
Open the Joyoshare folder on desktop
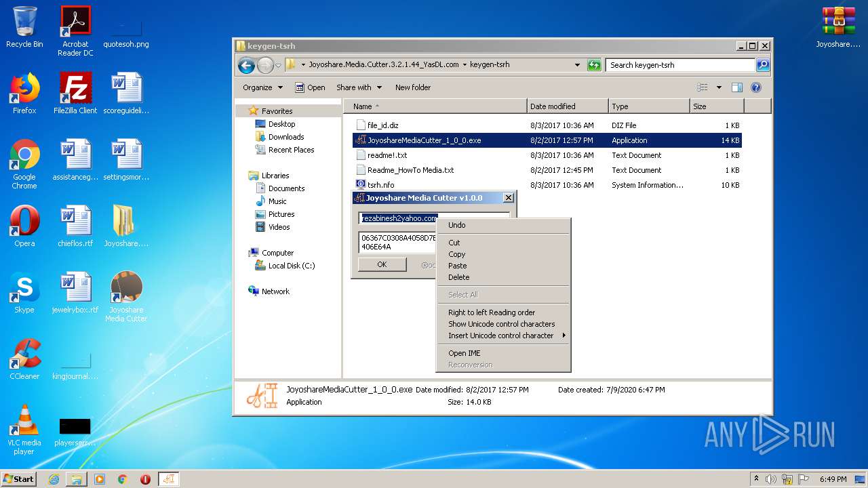126,226
